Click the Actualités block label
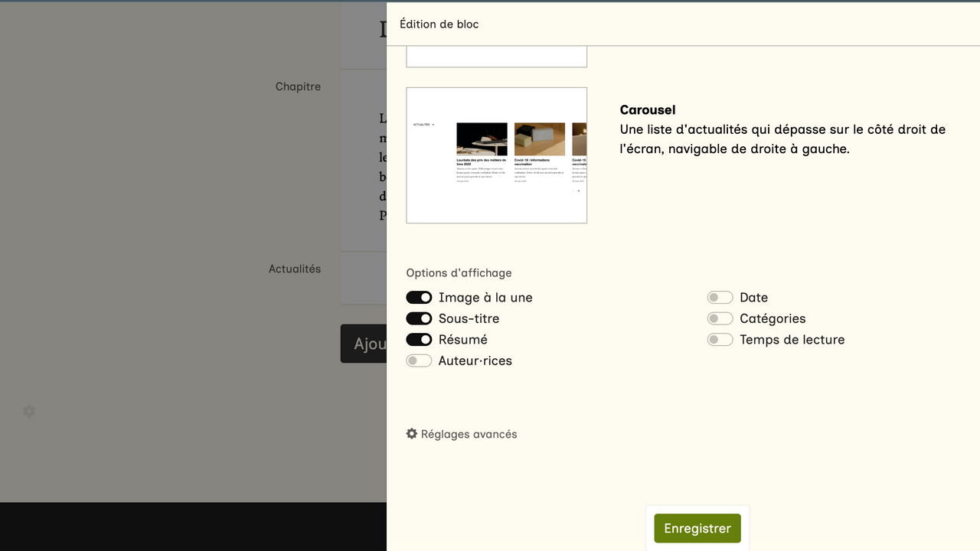This screenshot has width=980, height=551. pyautogui.click(x=294, y=269)
